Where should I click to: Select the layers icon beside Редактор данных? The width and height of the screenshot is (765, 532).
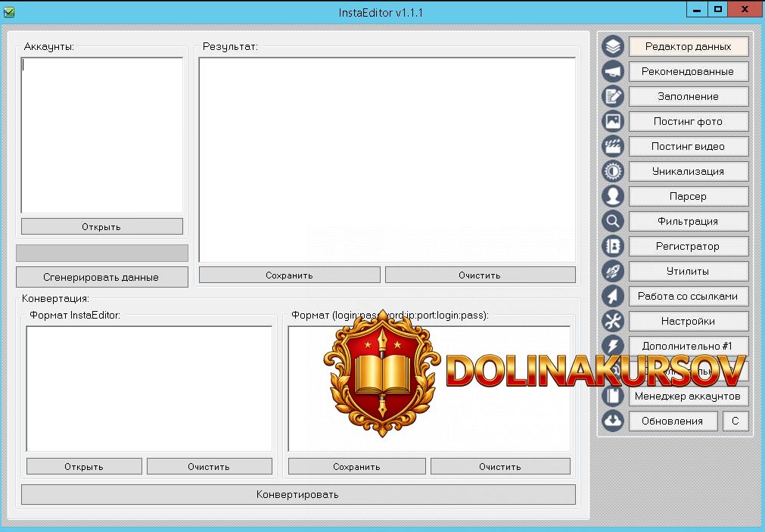(x=613, y=46)
